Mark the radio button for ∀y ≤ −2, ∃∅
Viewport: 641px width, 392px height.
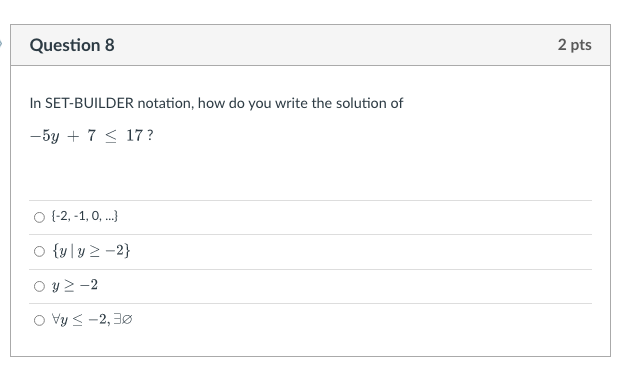click(39, 320)
